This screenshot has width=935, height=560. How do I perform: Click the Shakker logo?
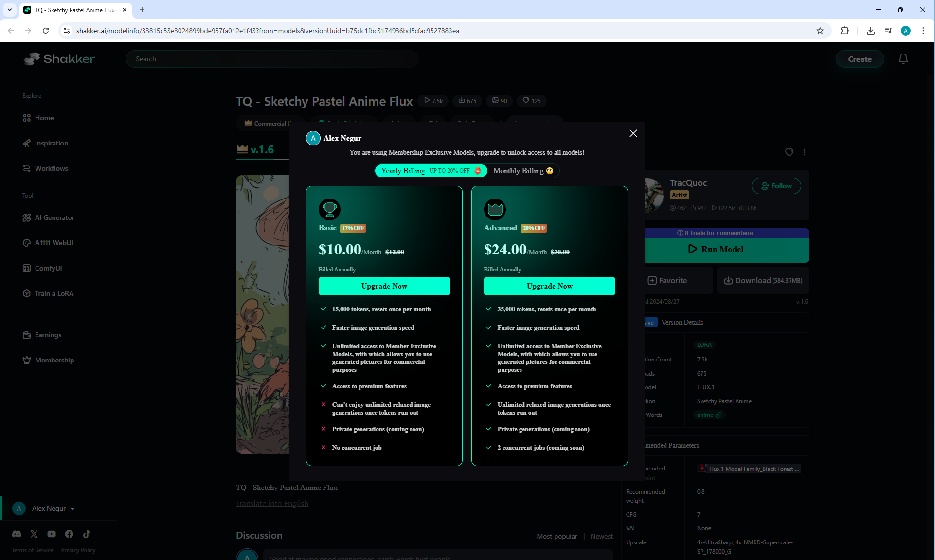click(x=59, y=59)
